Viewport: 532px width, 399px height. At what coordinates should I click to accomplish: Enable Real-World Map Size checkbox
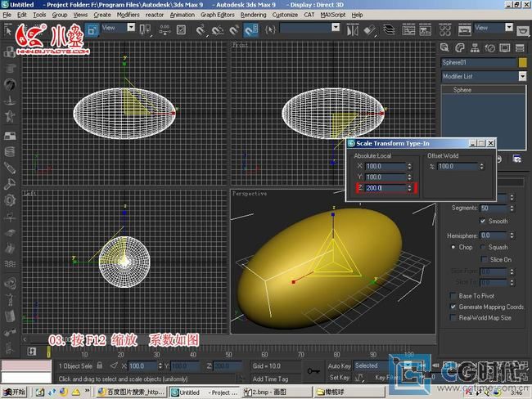click(453, 317)
